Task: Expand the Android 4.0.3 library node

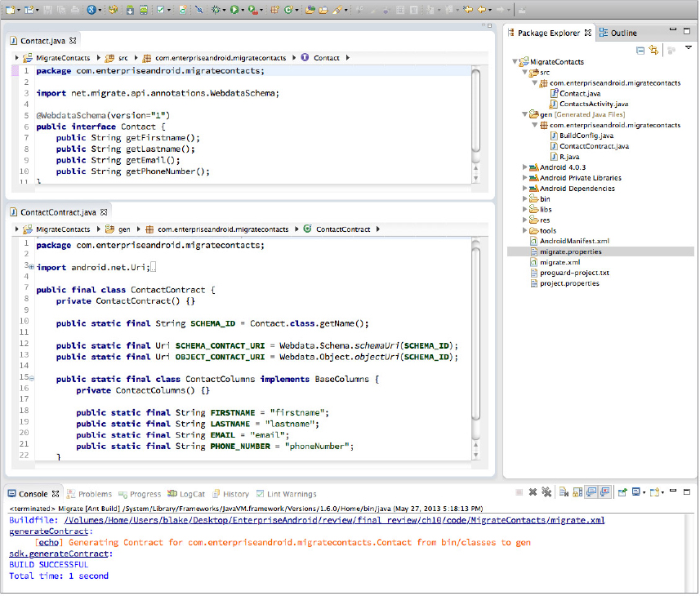Action: pyautogui.click(x=524, y=167)
